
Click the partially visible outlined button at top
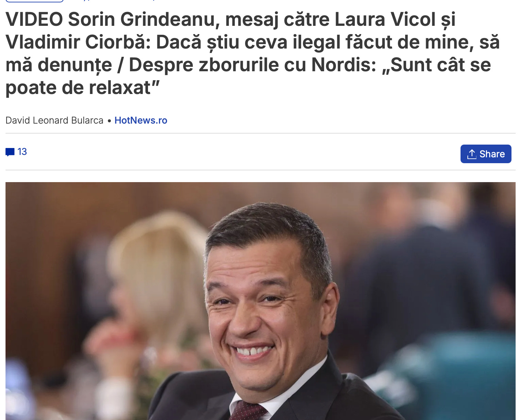[35, 1]
